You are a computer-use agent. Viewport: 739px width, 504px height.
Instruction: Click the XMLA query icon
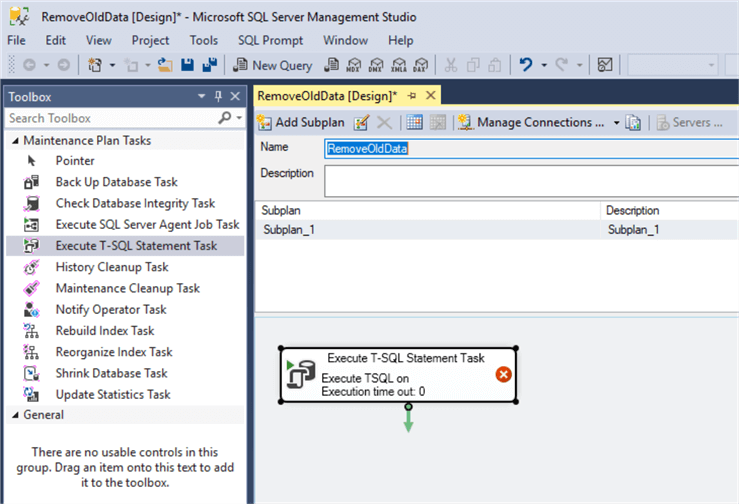tap(399, 65)
